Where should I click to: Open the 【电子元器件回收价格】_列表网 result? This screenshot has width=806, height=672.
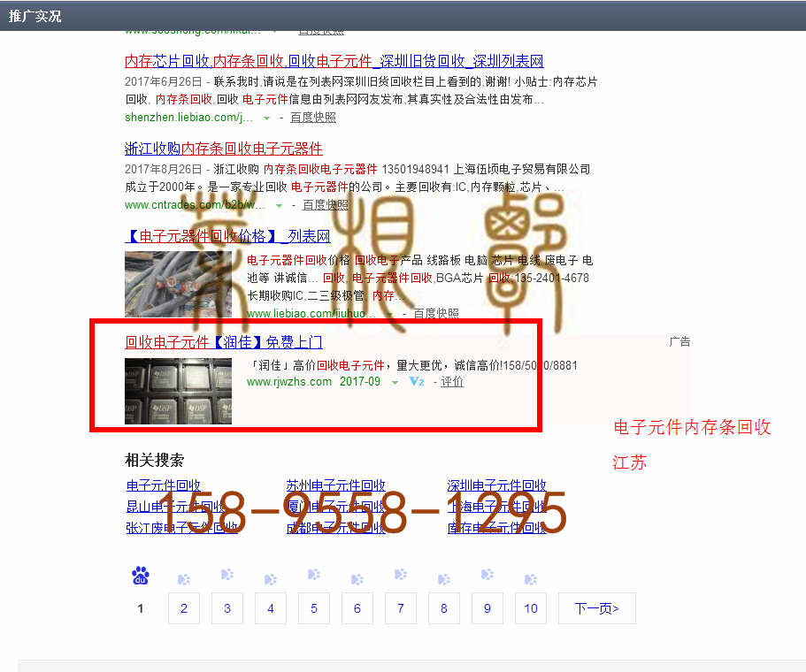coord(227,236)
